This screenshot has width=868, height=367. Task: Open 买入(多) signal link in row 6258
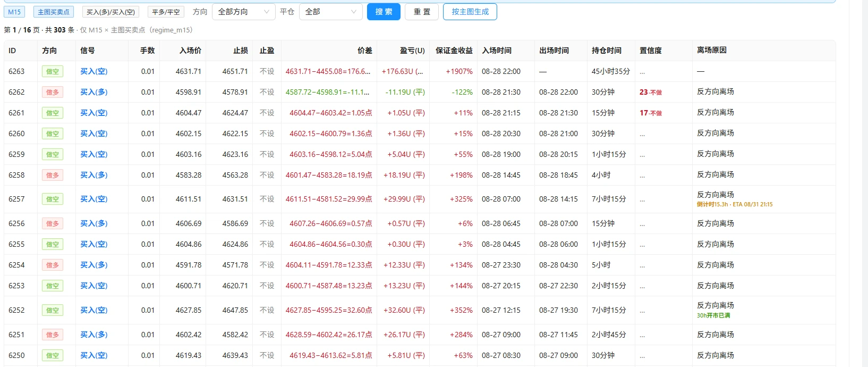94,175
